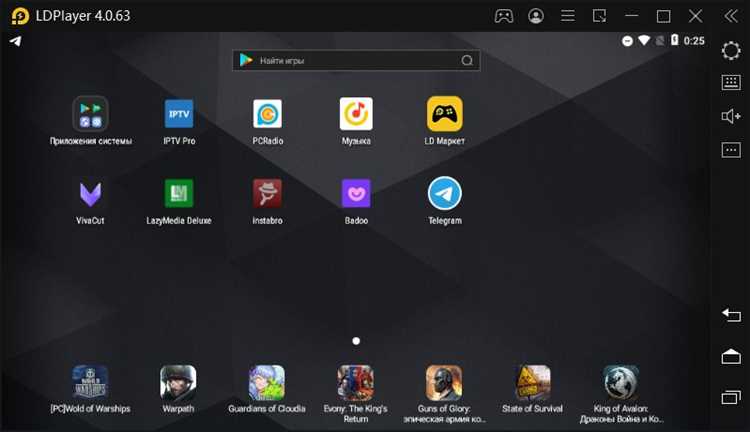The width and height of the screenshot is (750, 432).
Task: Click the multi-window resize icon in title bar
Action: [599, 16]
